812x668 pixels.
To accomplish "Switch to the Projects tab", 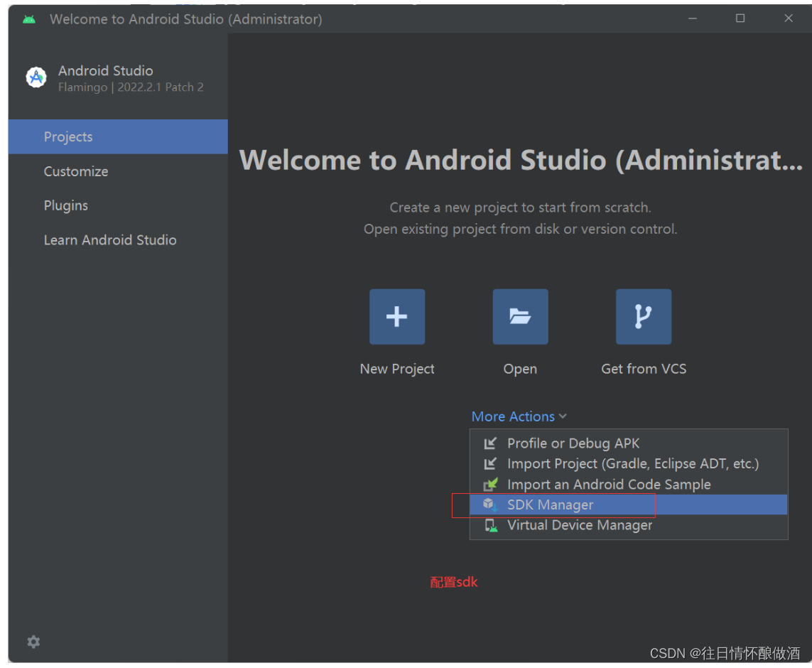I will click(x=118, y=136).
